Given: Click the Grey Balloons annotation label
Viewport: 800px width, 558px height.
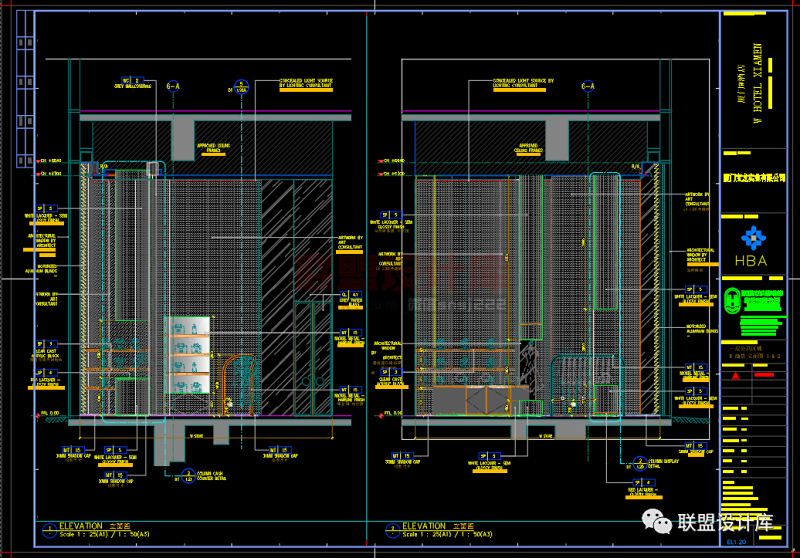Looking at the screenshot, I should [x=133, y=87].
